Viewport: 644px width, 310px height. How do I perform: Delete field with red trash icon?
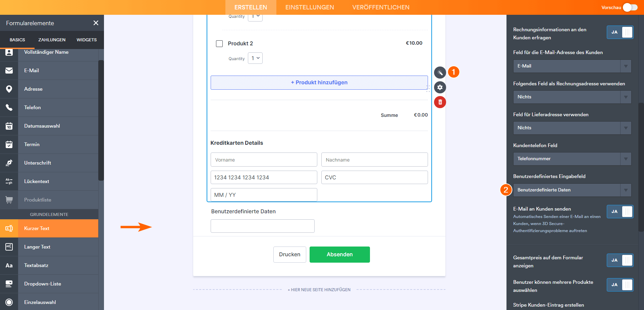click(x=440, y=102)
